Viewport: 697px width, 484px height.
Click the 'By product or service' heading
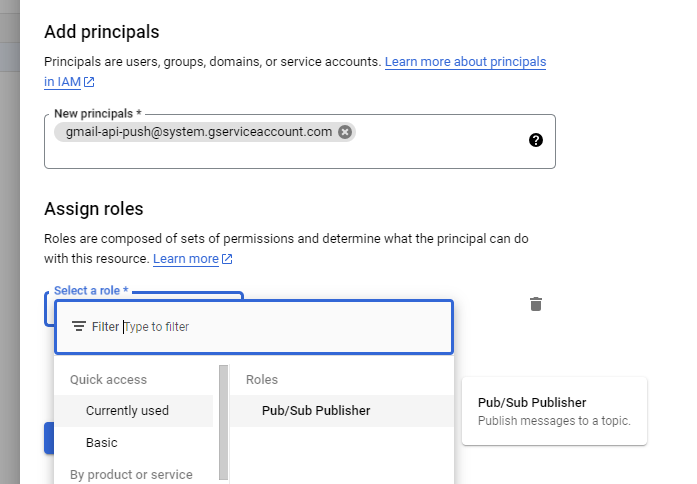pyautogui.click(x=131, y=475)
